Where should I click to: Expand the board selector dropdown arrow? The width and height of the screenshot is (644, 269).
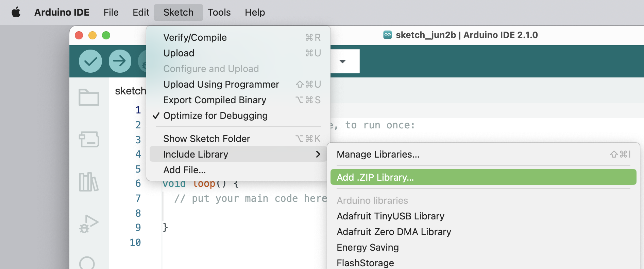tap(342, 61)
